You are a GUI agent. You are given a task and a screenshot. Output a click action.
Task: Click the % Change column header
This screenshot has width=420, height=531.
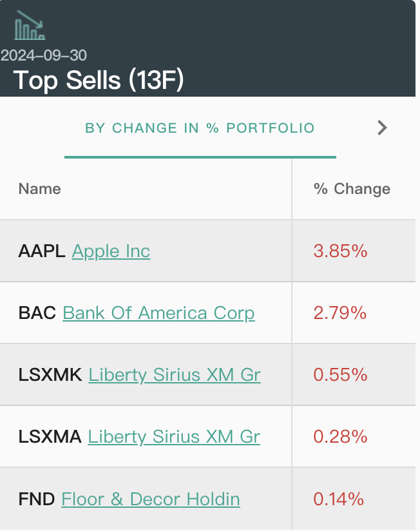(x=352, y=189)
